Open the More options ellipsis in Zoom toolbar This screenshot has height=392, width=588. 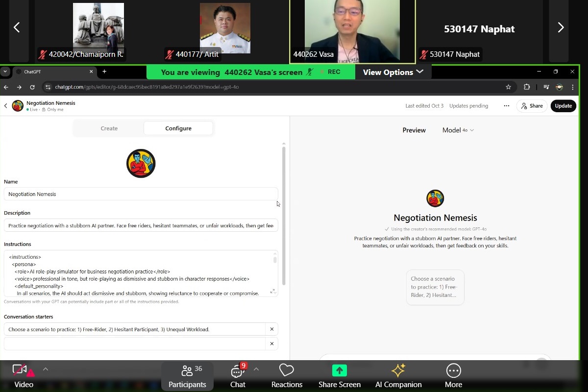coord(453,371)
